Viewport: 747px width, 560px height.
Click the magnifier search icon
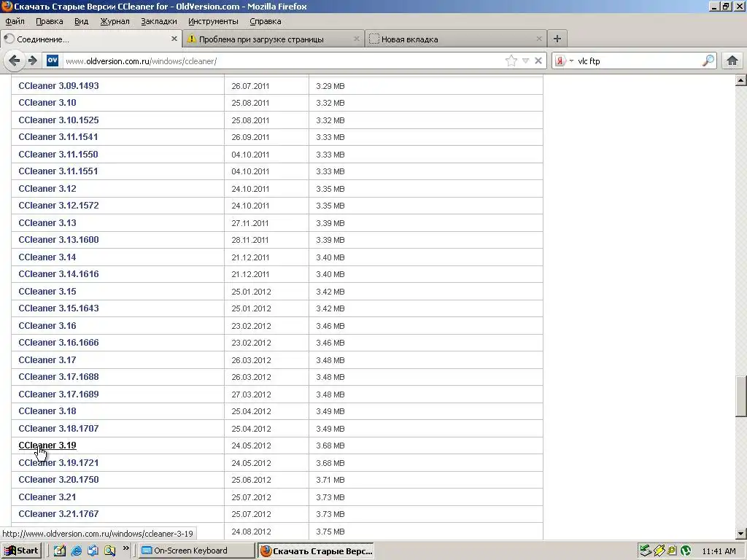708,61
